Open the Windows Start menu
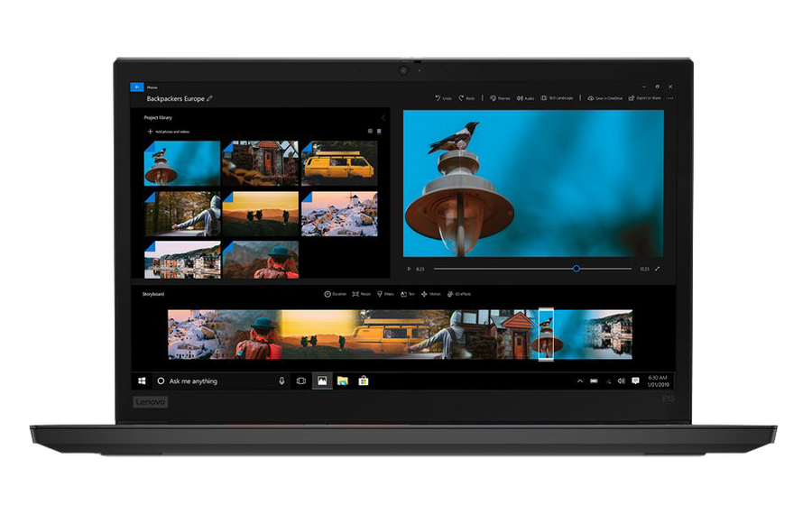The image size is (812, 523). (x=142, y=381)
